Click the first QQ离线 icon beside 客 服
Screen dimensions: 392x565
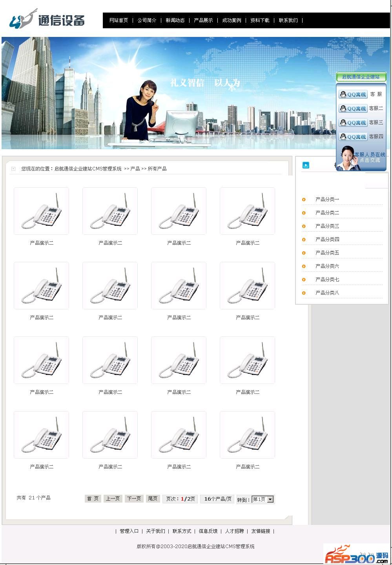coord(353,94)
